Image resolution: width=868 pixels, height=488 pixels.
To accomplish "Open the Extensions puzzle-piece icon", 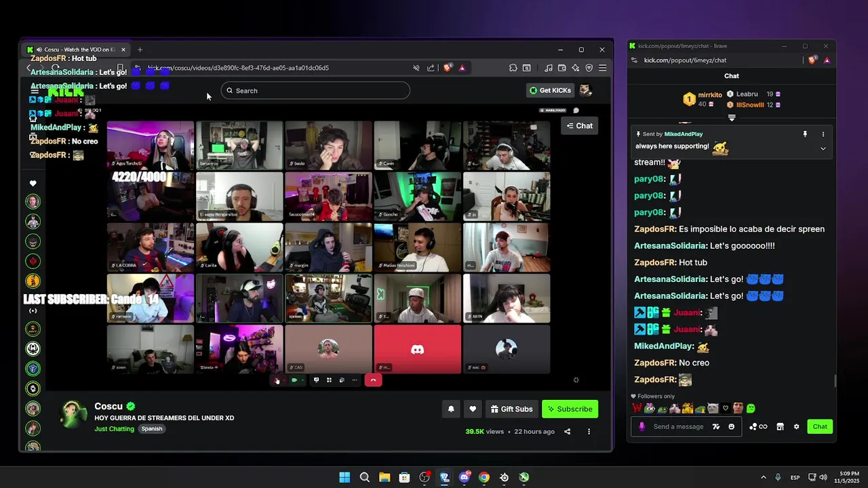I will 513,68.
